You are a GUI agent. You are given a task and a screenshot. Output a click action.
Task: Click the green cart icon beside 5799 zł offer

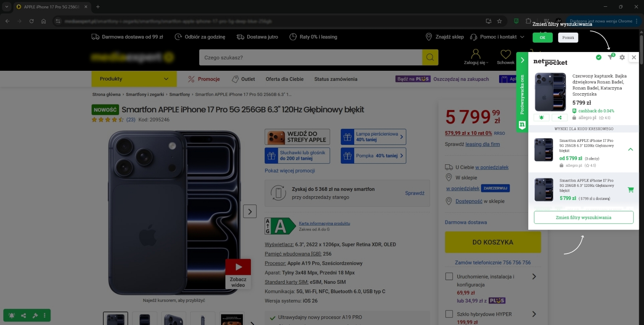pyautogui.click(x=631, y=190)
